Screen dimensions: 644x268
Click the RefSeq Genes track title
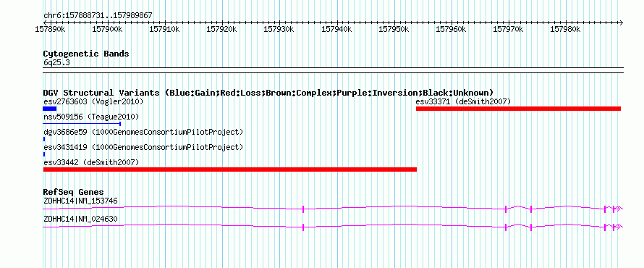[74, 192]
